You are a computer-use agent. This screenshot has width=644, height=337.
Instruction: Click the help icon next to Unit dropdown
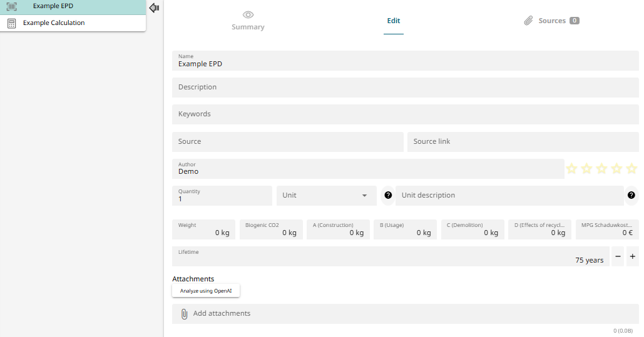(388, 196)
